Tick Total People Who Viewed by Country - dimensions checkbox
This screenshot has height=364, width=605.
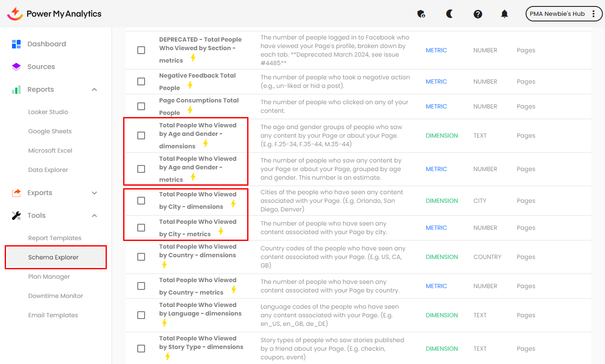[x=141, y=257]
